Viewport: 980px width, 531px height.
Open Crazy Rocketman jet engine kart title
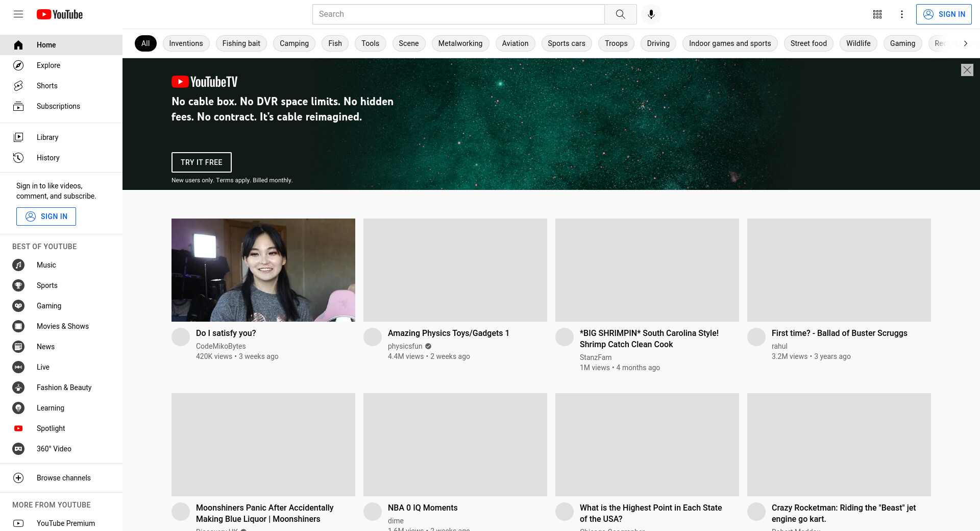coord(844,513)
